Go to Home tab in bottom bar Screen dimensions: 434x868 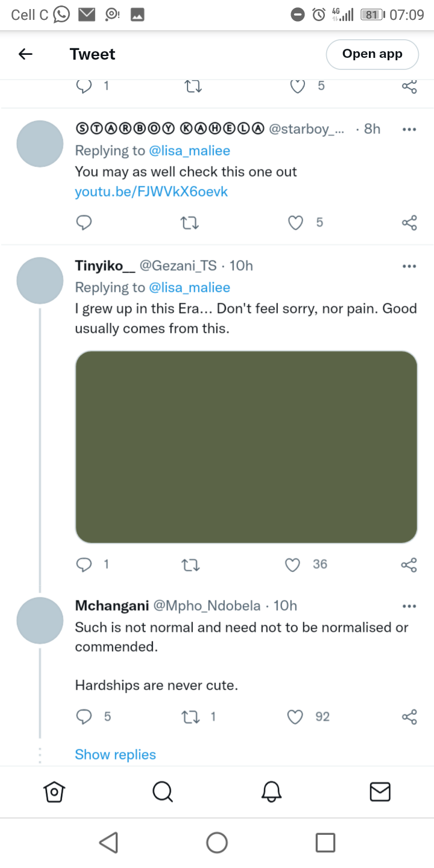pos(54,791)
